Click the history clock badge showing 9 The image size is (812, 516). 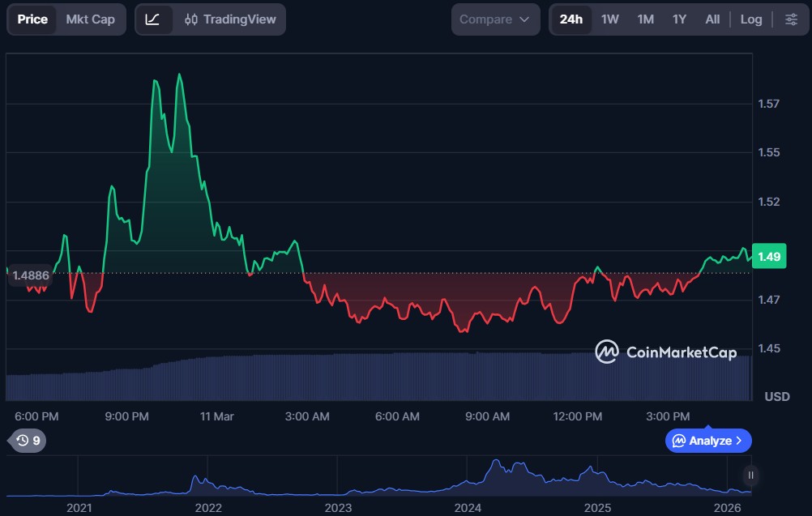click(x=28, y=441)
